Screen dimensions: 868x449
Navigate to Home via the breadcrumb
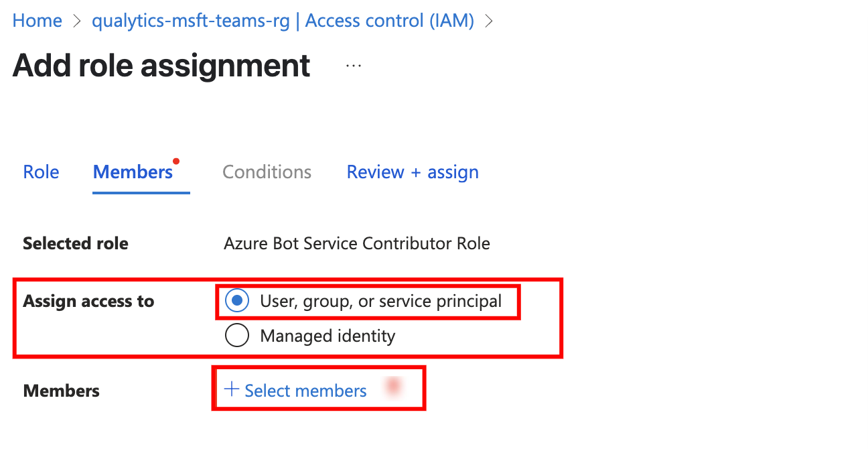37,21
